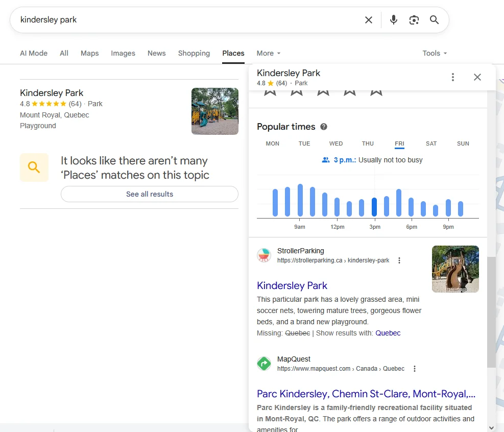Show Sunday popular times
Viewport: 504px width, 432px height.
pyautogui.click(x=463, y=143)
